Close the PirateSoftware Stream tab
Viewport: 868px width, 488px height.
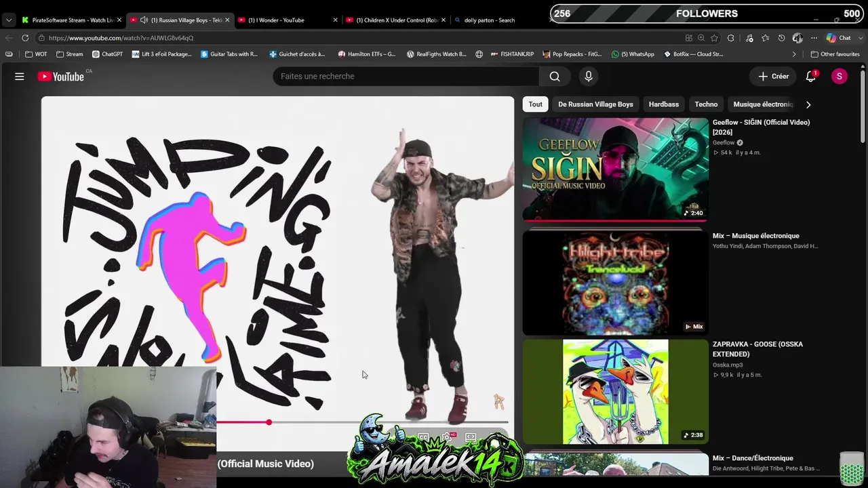click(x=119, y=20)
